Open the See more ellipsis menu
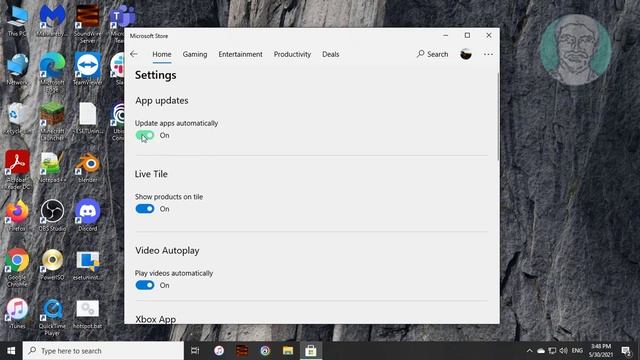The image size is (640, 360). click(488, 54)
